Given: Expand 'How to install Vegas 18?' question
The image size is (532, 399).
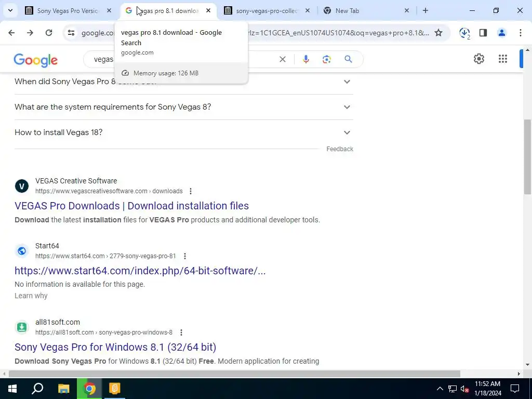Looking at the screenshot, I should (x=184, y=132).
